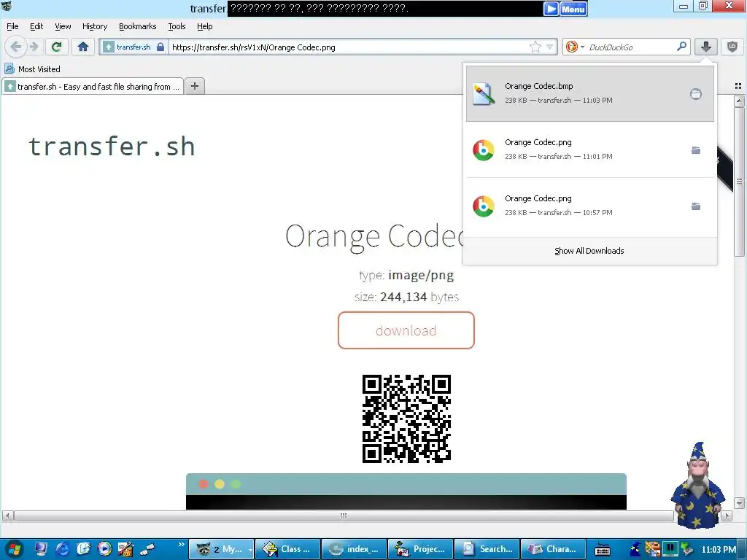Click the open-containing-folder icon for Orange Codec.bmp
Image resolution: width=747 pixels, height=560 pixels.
[695, 94]
